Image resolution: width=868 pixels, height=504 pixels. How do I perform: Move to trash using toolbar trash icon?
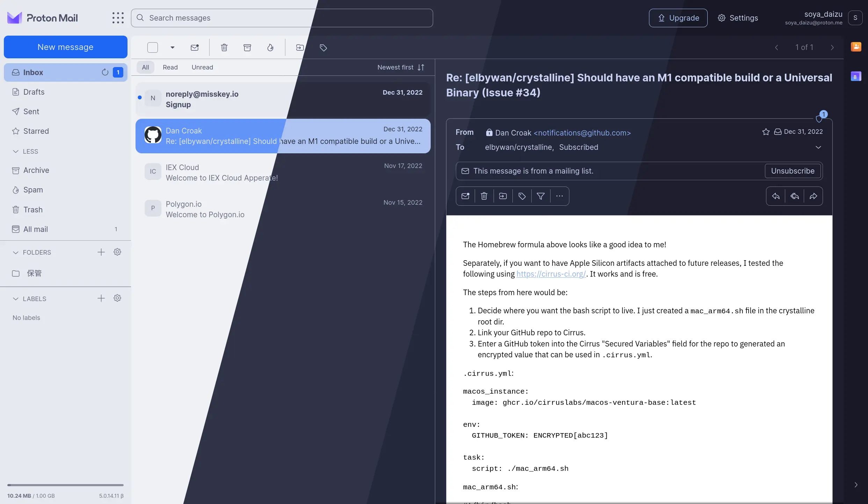click(x=224, y=48)
